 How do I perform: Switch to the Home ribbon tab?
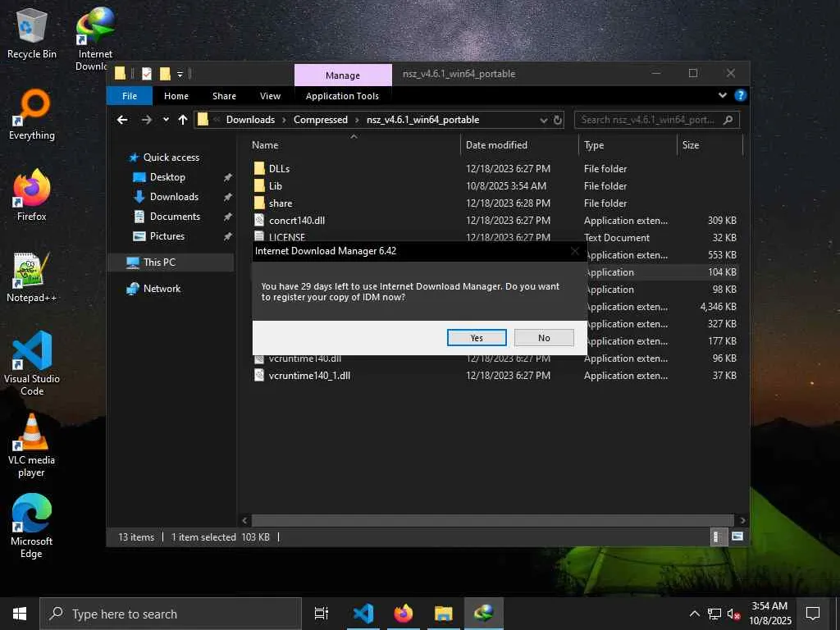[x=176, y=96]
